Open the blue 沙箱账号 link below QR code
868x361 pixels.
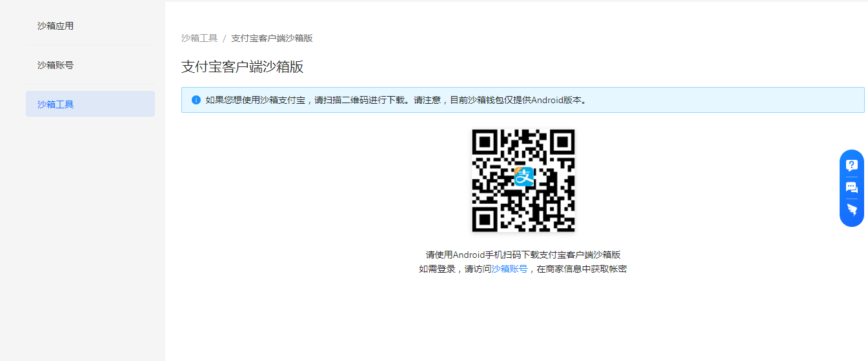[509, 269]
